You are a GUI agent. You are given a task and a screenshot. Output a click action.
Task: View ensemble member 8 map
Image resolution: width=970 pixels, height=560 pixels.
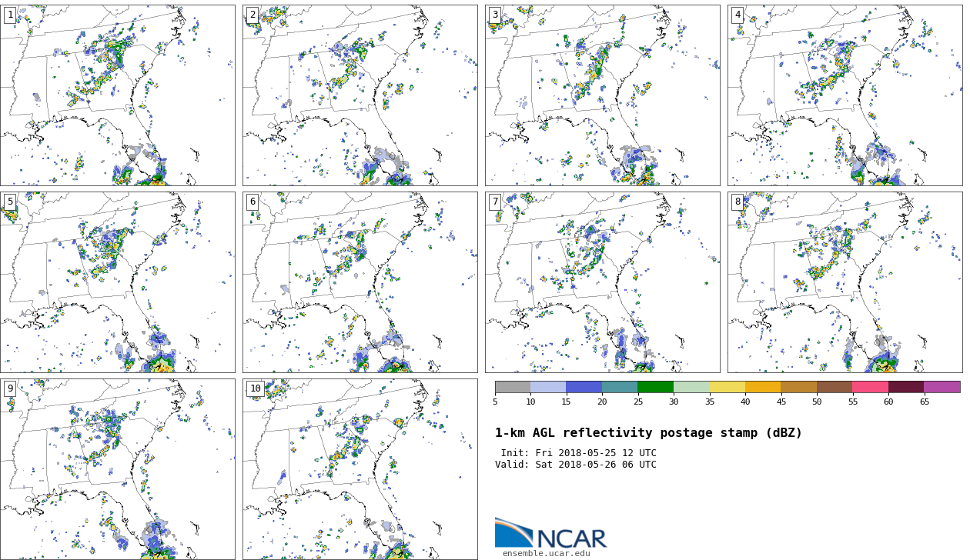coord(845,282)
